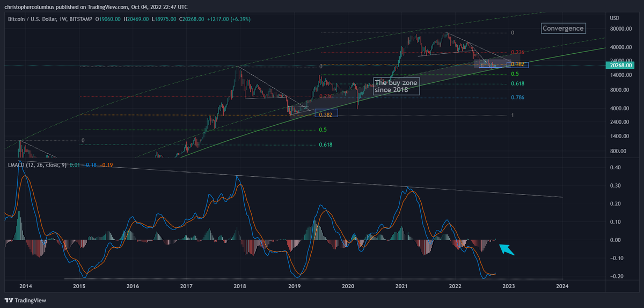The image size is (644, 308).
Task: Click the 0.20 value on LMACD axis
Action: pos(616,204)
